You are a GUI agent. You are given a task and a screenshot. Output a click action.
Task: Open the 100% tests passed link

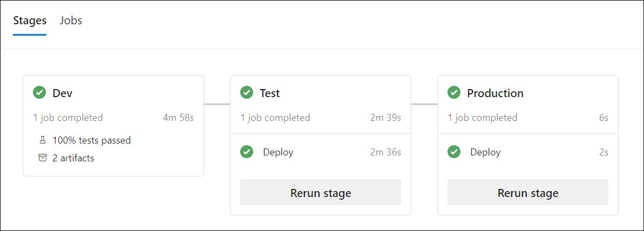point(91,140)
